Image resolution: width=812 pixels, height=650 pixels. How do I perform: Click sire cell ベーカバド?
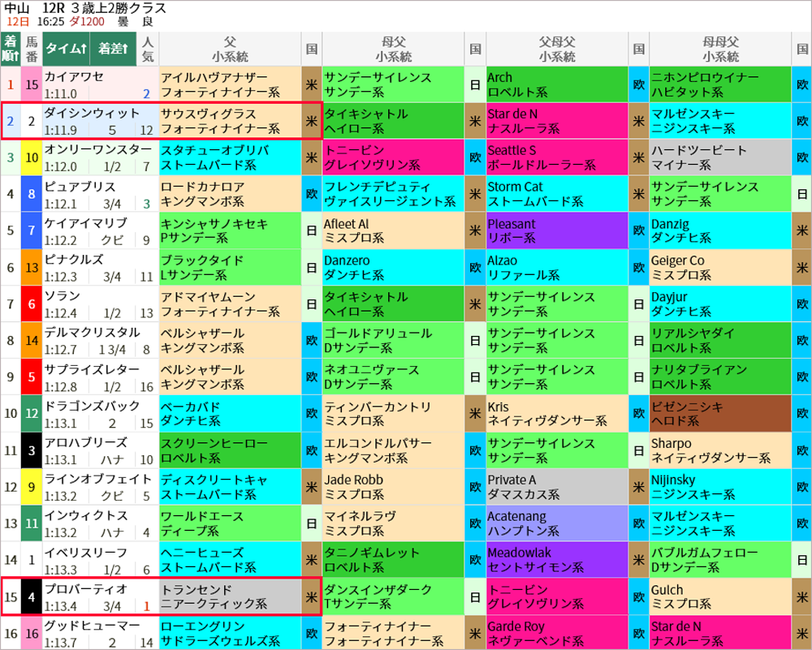[230, 414]
